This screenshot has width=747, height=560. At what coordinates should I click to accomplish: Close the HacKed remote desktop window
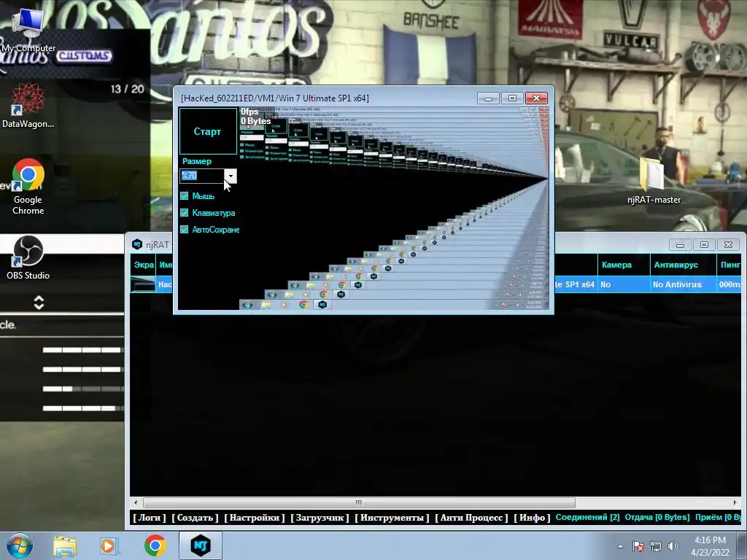click(x=536, y=98)
